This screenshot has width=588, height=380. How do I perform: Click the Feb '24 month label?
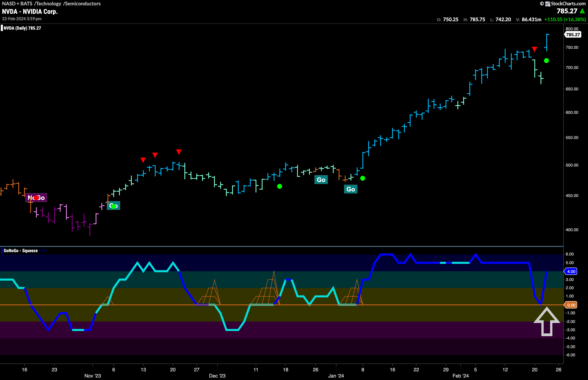coord(461,376)
